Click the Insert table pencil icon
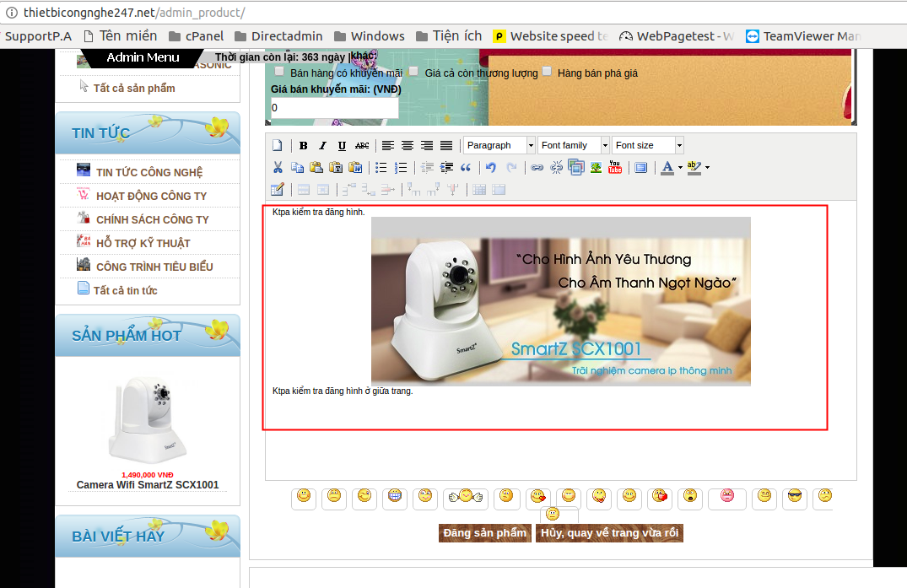The width and height of the screenshot is (907, 588). [278, 190]
